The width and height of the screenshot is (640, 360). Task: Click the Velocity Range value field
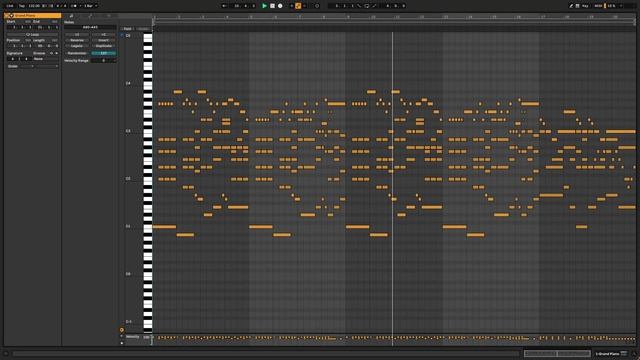pos(104,60)
